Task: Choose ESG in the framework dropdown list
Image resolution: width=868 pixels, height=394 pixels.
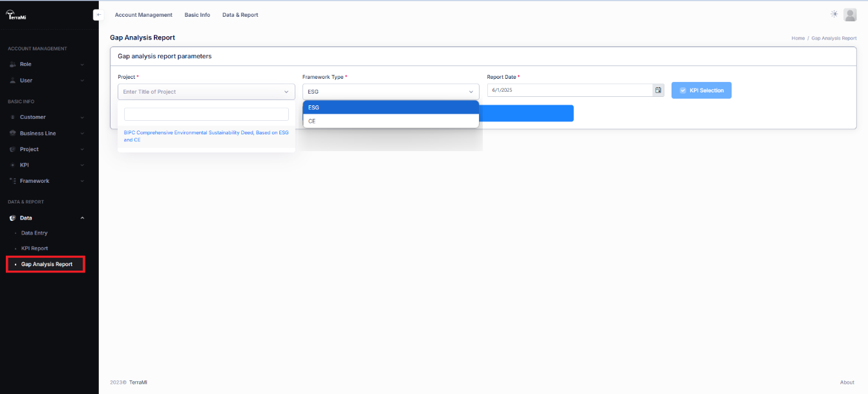Action: pyautogui.click(x=390, y=107)
